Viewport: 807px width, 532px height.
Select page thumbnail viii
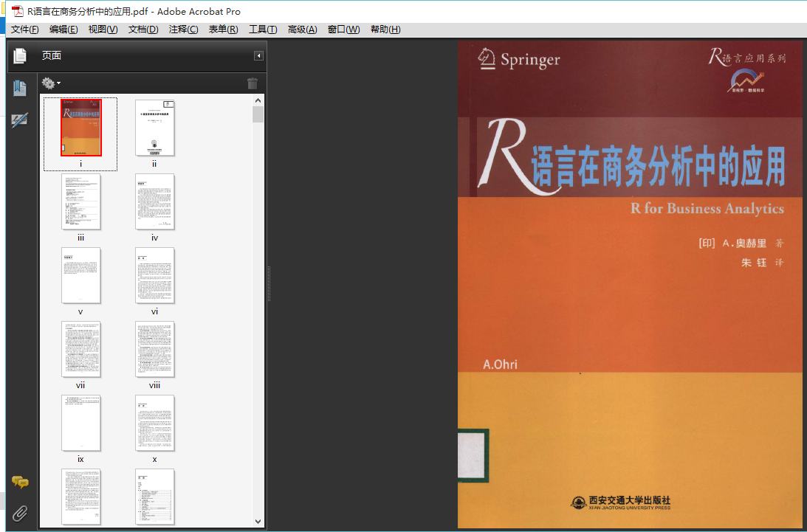coord(155,349)
